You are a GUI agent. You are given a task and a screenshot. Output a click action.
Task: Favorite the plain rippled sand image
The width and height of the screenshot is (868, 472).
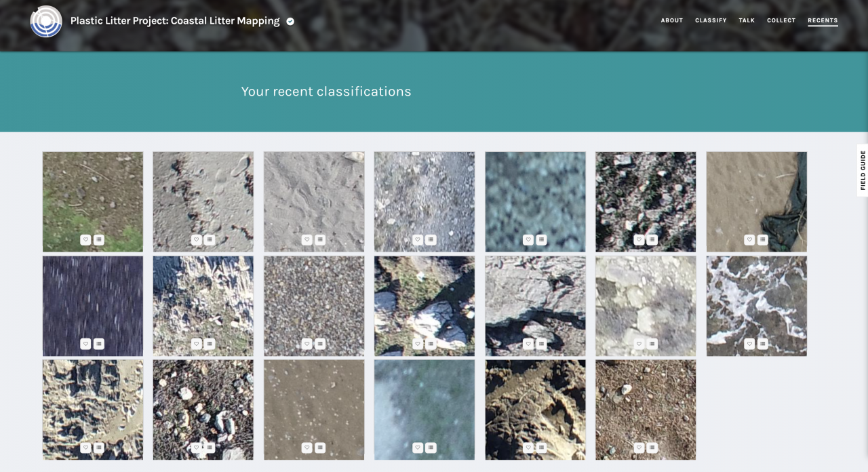click(307, 239)
